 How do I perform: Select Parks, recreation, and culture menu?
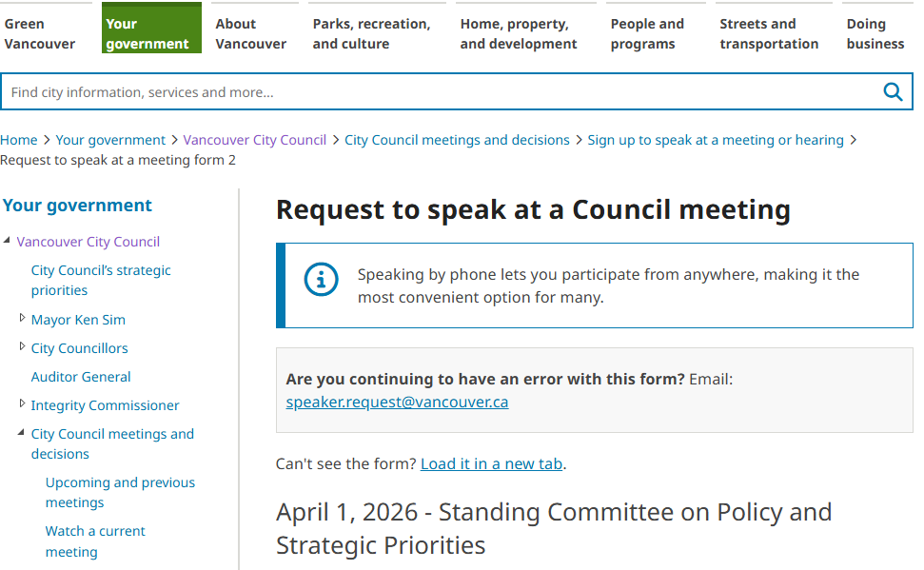coord(371,33)
